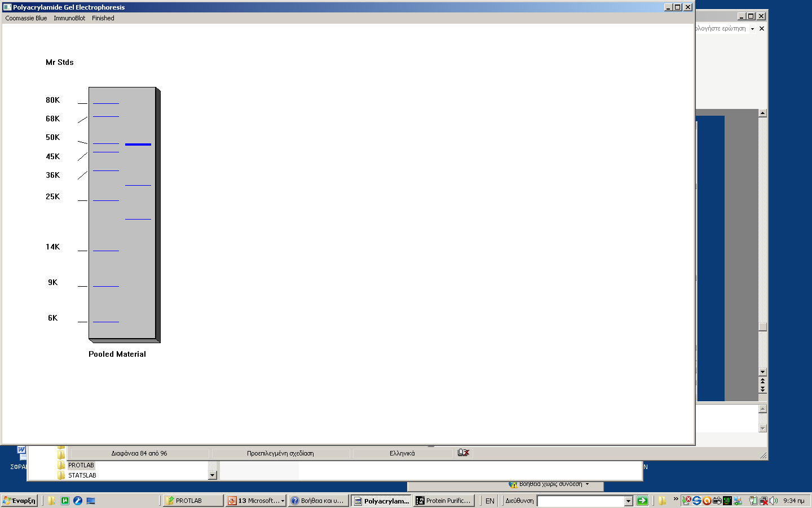Select the 36K standard label
The image size is (812, 508).
[x=52, y=175]
